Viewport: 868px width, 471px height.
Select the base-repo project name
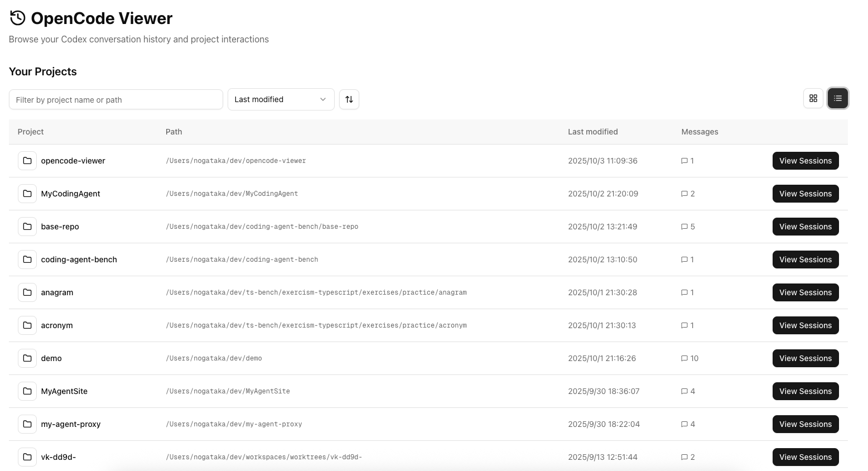point(60,227)
